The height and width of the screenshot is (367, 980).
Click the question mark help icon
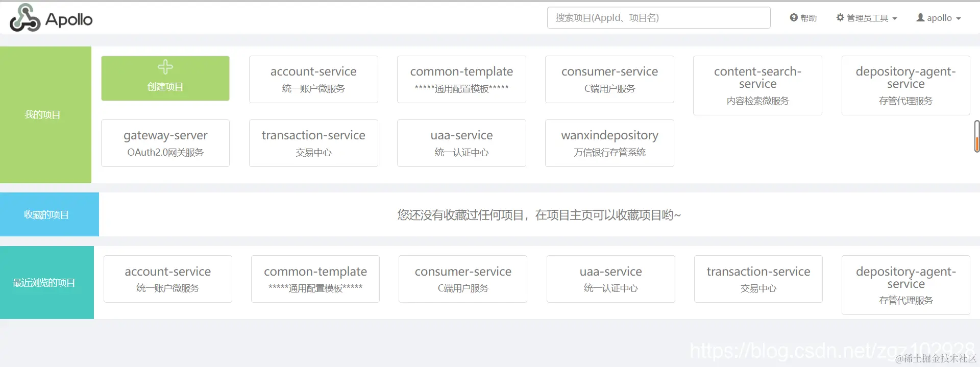coord(794,18)
